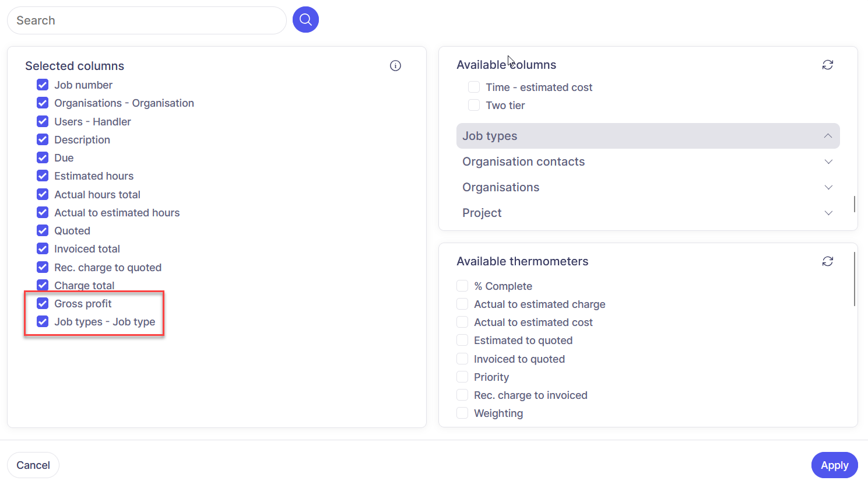This screenshot has width=868, height=484.
Task: Enable the Time - estimated cost column
Action: (x=474, y=87)
